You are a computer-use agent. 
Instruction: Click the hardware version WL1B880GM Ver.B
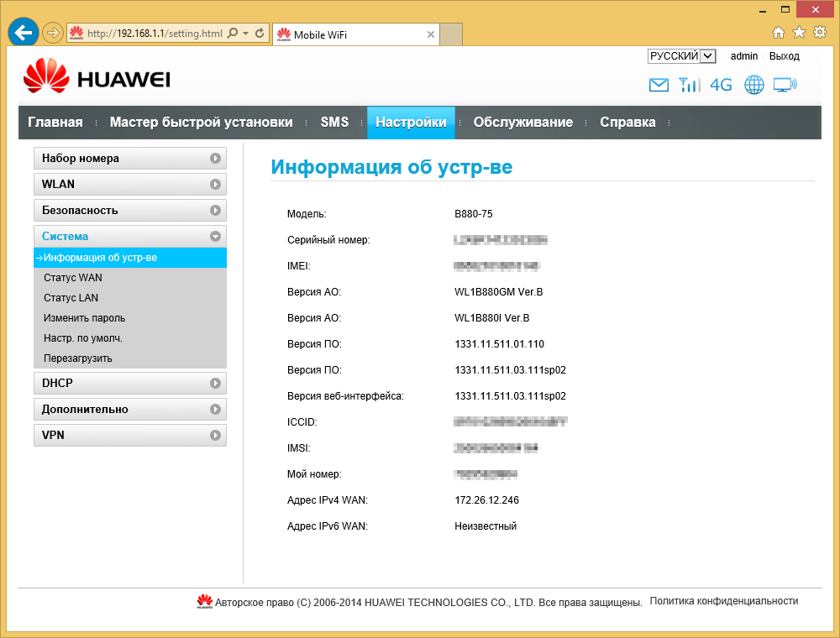[499, 291]
